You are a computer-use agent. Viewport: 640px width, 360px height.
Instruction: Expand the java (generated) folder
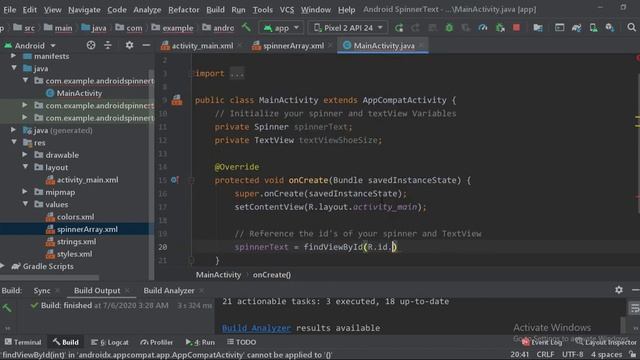(x=13, y=130)
